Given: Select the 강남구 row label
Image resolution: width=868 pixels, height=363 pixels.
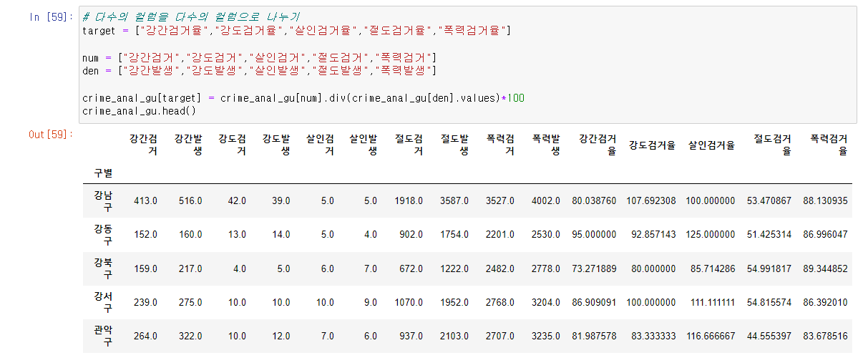Looking at the screenshot, I should [97, 201].
